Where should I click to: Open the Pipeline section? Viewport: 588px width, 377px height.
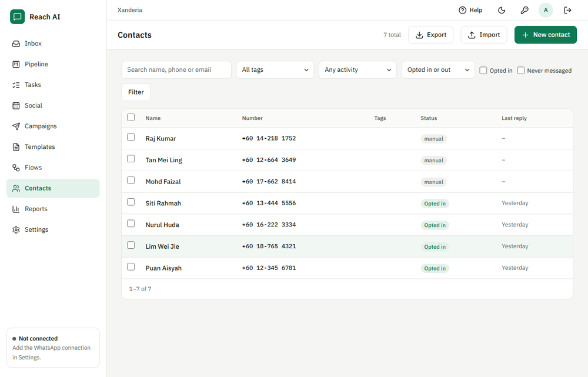(53, 64)
